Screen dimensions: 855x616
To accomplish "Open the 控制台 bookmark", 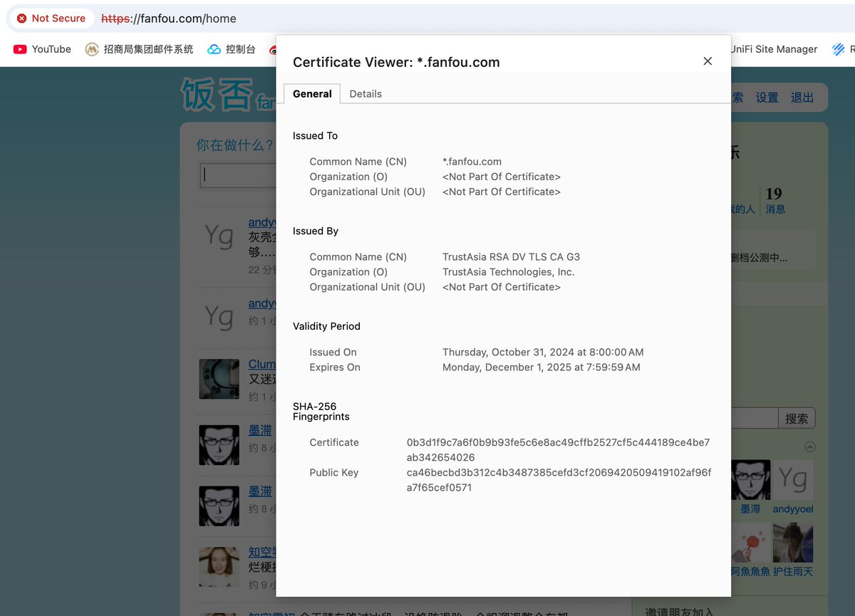I will click(x=232, y=49).
